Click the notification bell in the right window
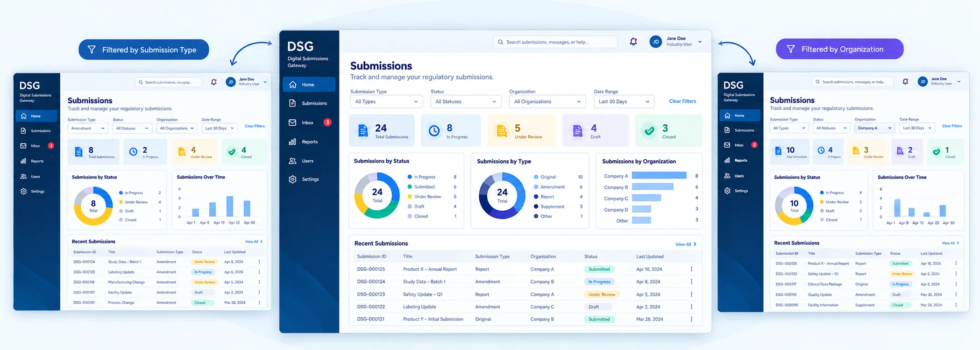980x350 pixels. [x=905, y=81]
